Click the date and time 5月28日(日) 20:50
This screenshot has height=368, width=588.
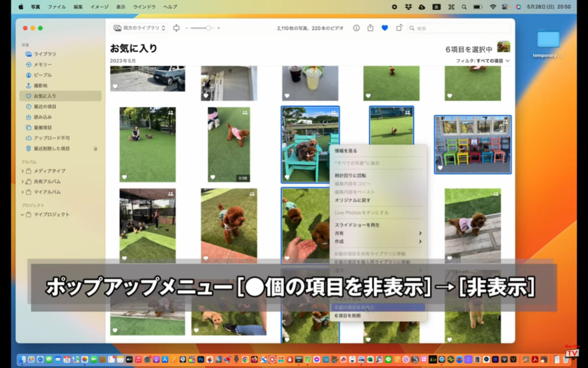[549, 7]
